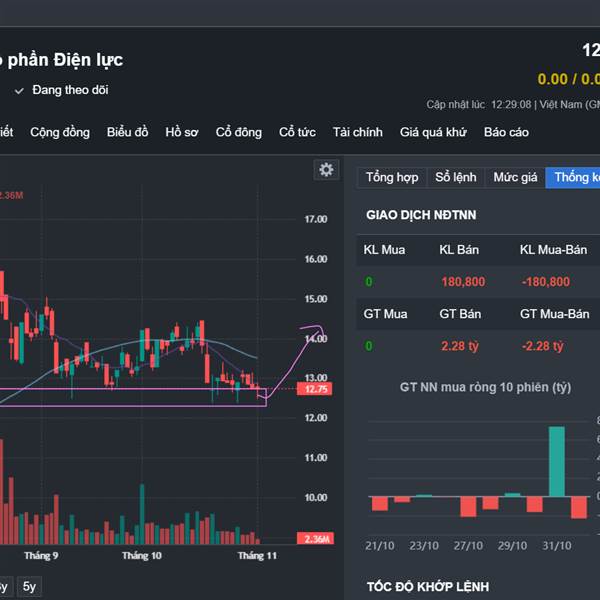Screen dimensions: 600x600
Task: Open the Cổ tức tab
Action: tap(297, 132)
